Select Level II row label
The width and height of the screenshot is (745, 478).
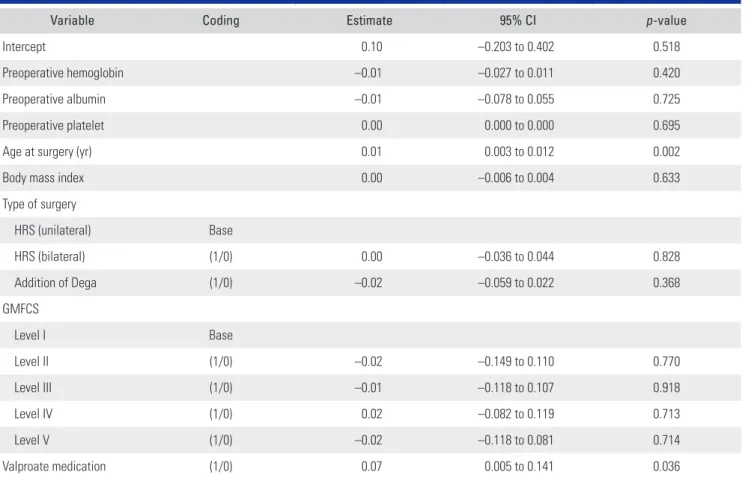(x=31, y=361)
